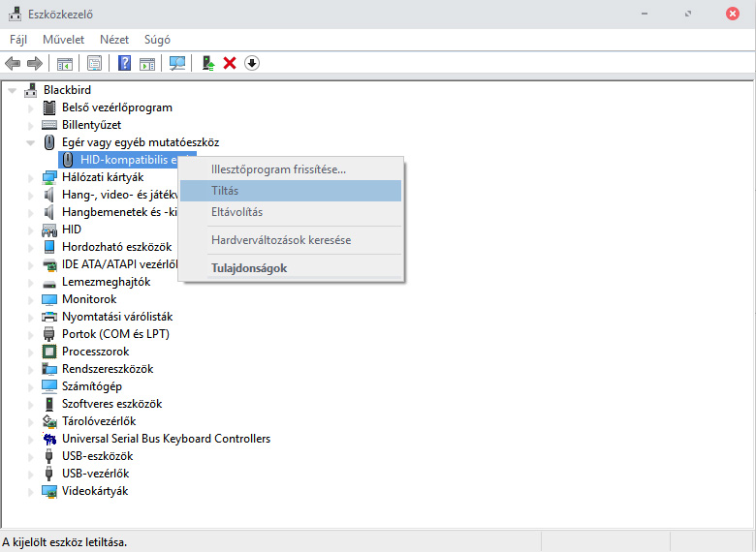756x552 pixels.
Task: Click the update driver icon with green arrow
Action: (x=207, y=63)
